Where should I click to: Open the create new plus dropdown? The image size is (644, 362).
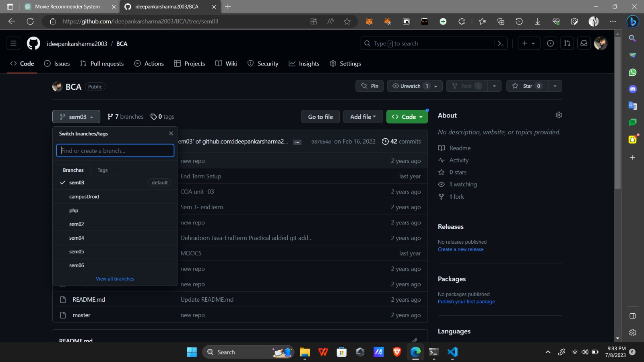pyautogui.click(x=528, y=43)
